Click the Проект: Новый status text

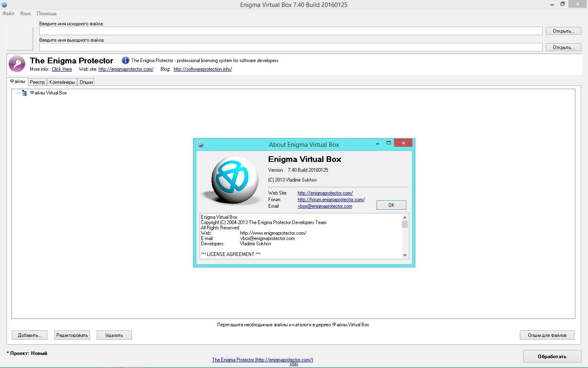(x=27, y=353)
